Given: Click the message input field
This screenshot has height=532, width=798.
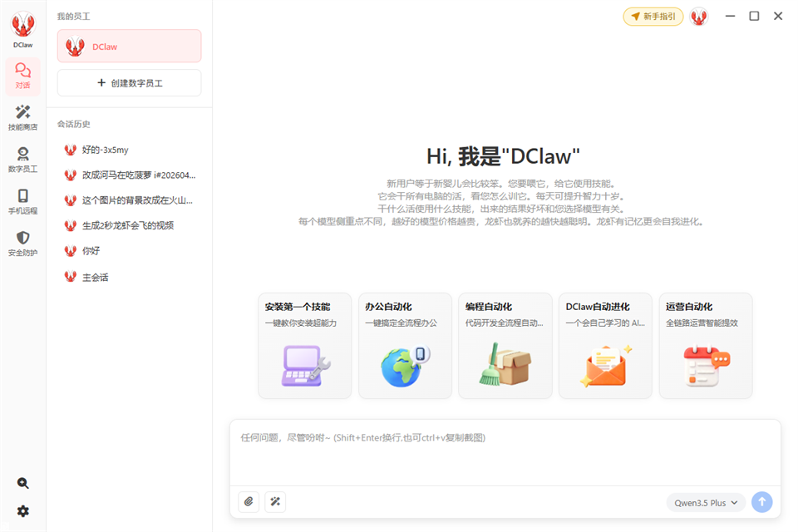Looking at the screenshot, I should (x=505, y=452).
